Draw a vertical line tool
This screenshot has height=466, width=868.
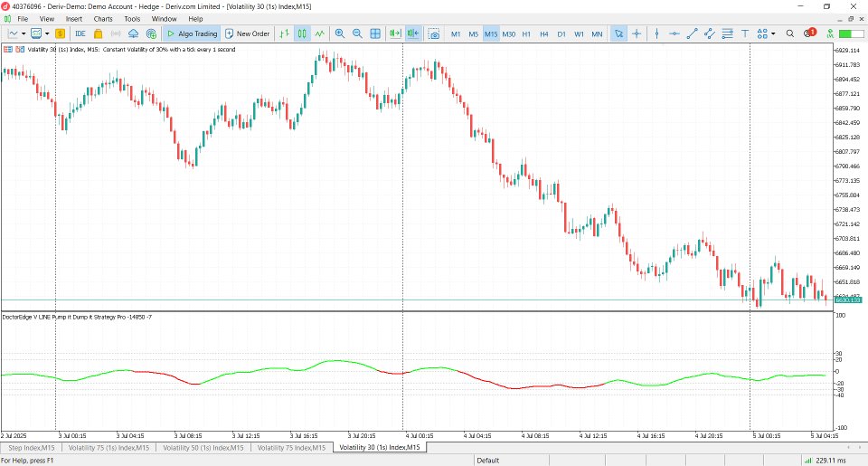pyautogui.click(x=656, y=33)
